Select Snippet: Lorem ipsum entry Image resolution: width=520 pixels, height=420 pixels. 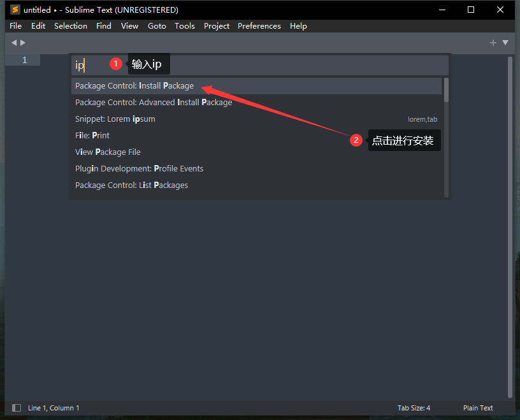115,119
